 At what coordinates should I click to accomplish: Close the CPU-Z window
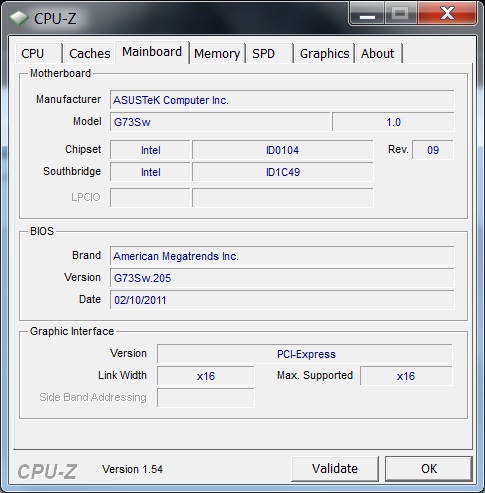(x=447, y=13)
